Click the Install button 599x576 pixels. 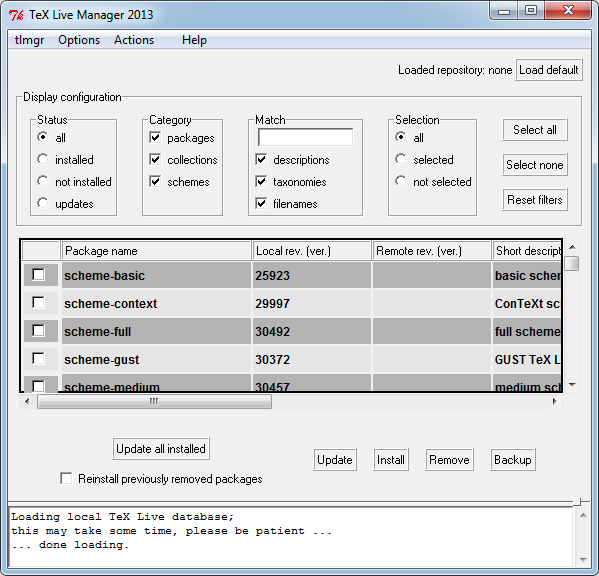point(390,460)
